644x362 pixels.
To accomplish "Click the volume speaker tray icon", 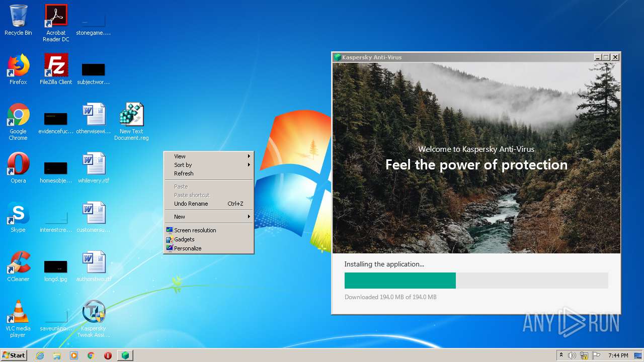I will (572, 355).
